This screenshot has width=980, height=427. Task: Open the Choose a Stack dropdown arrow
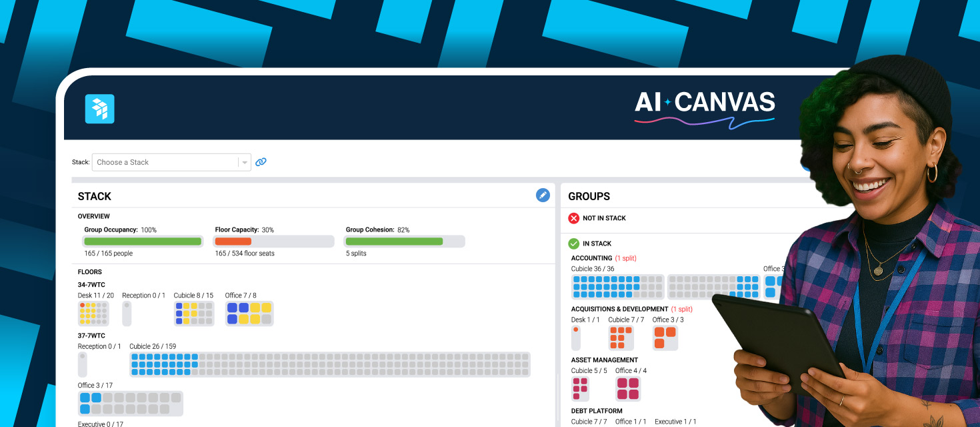click(x=245, y=162)
